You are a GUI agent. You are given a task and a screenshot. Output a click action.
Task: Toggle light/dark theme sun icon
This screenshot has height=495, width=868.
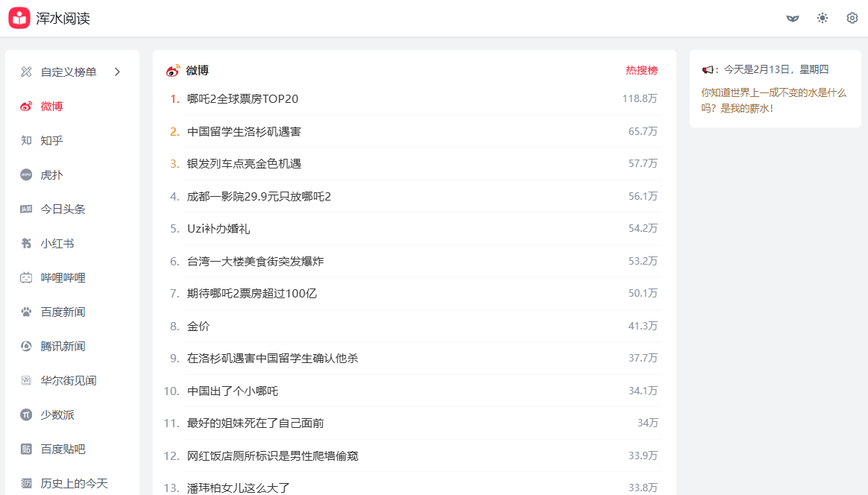823,19
